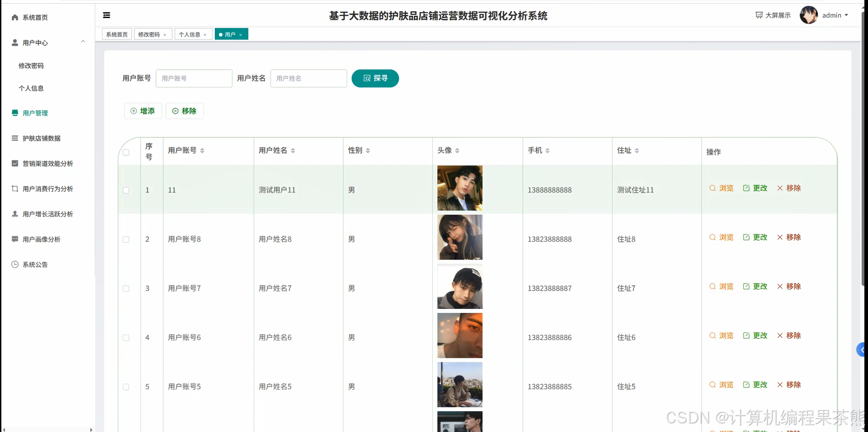Screen dimensions: 868x432
Task: Focus the 用户姓名 search field
Action: (x=309, y=78)
